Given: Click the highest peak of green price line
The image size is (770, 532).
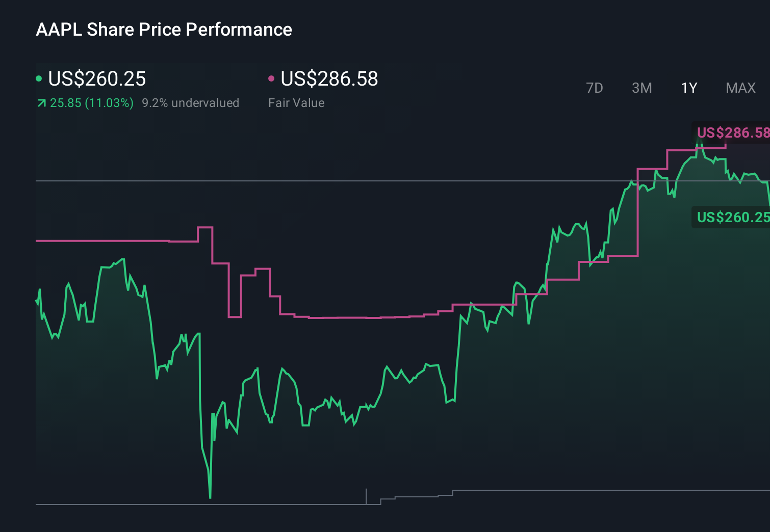Looking at the screenshot, I should coord(699,138).
